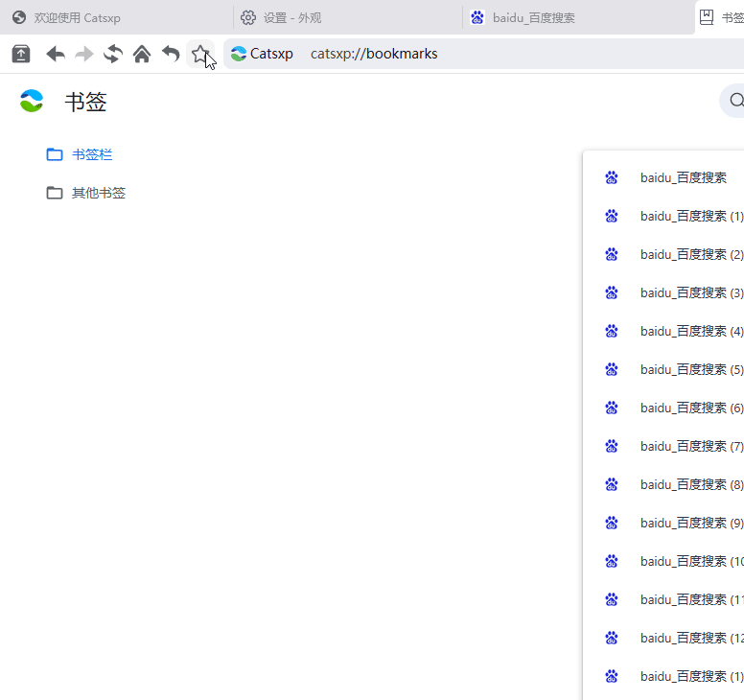Image resolution: width=744 pixels, height=700 pixels.
Task: Select 其他书签 folder in sidebar
Action: click(x=86, y=193)
